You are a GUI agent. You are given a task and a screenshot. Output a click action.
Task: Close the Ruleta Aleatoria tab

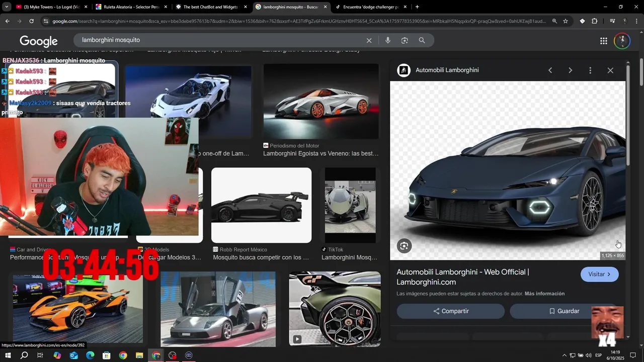coord(166,7)
